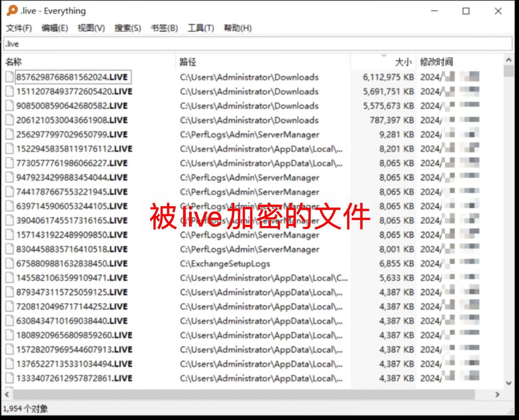
Task: Click the 5,633 KB size cell
Action: tap(396, 278)
